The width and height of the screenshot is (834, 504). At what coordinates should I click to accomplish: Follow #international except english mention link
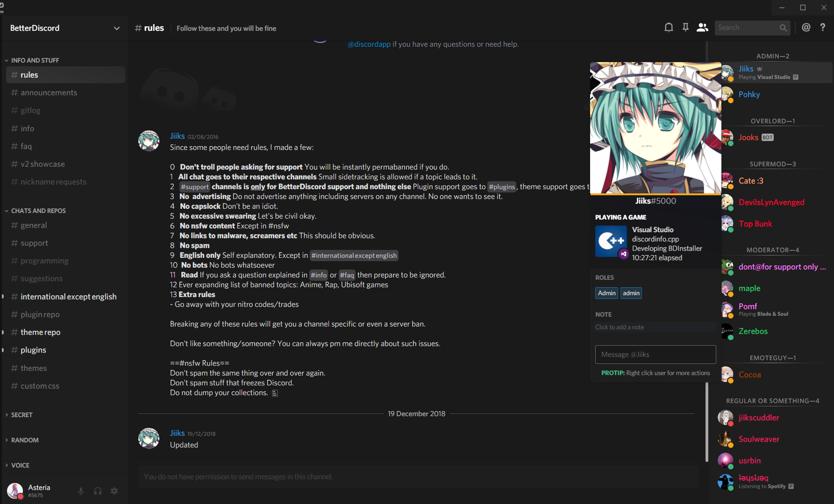pyautogui.click(x=354, y=256)
